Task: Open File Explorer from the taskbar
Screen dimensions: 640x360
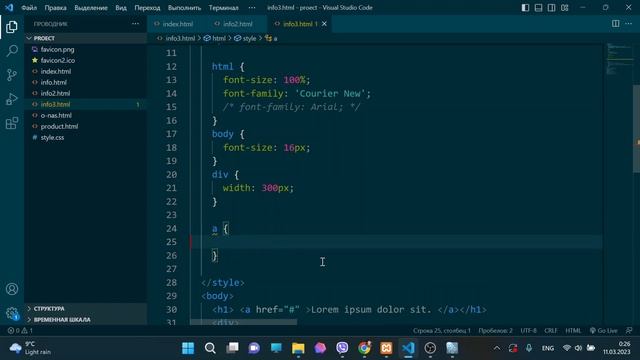Action: click(298, 348)
